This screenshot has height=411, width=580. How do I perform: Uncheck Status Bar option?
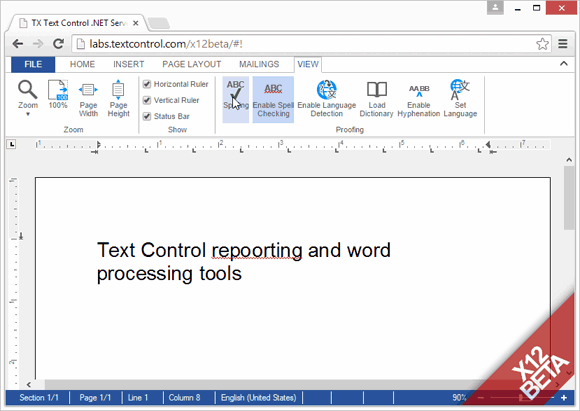click(147, 117)
